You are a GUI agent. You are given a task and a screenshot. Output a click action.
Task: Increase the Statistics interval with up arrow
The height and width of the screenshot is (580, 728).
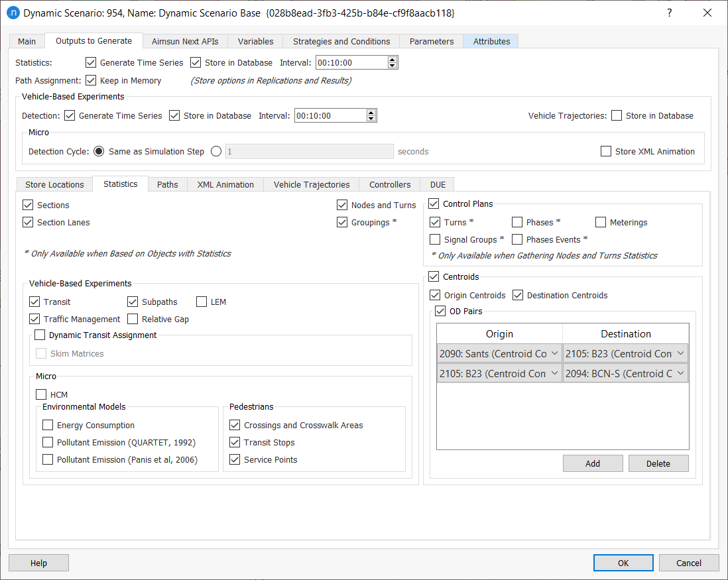[x=393, y=59]
